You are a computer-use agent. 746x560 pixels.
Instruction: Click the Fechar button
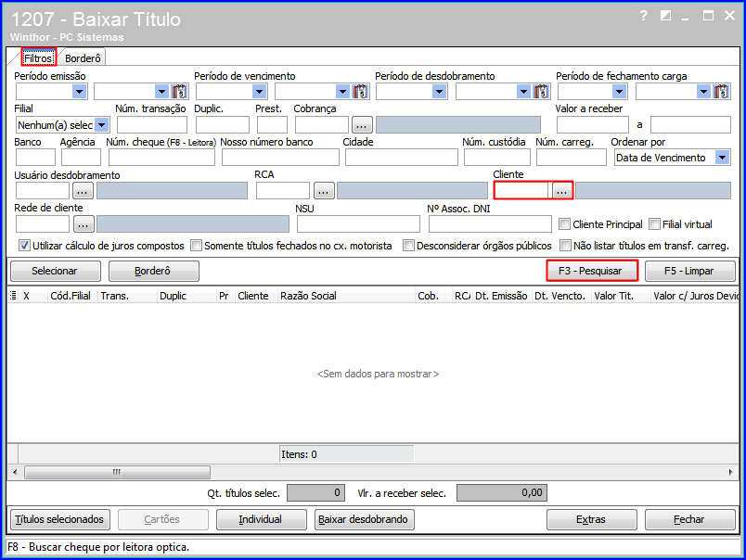tap(689, 519)
